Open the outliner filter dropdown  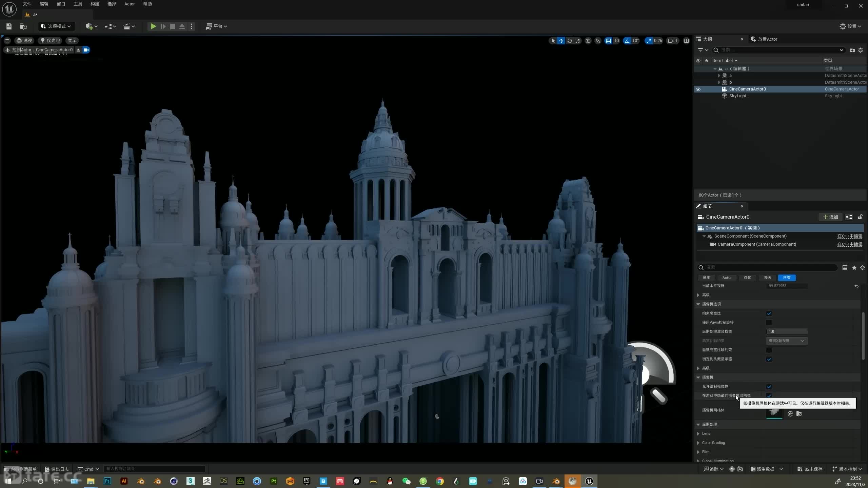(x=703, y=50)
